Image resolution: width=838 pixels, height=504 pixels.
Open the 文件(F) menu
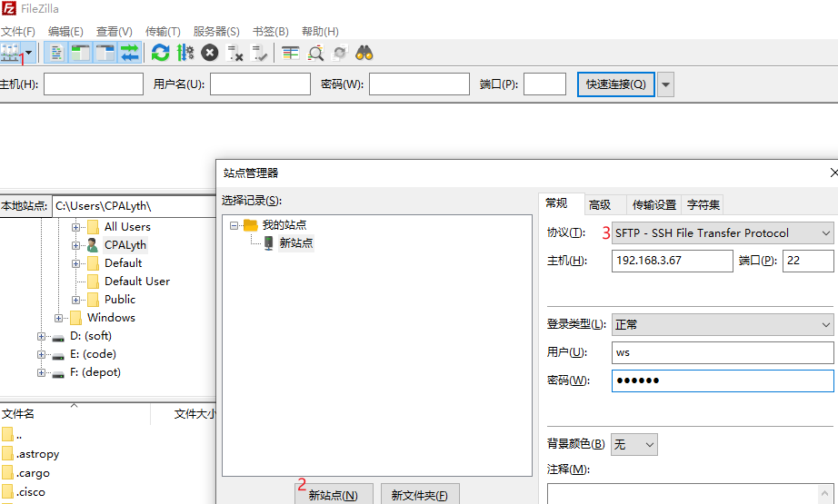pos(17,32)
